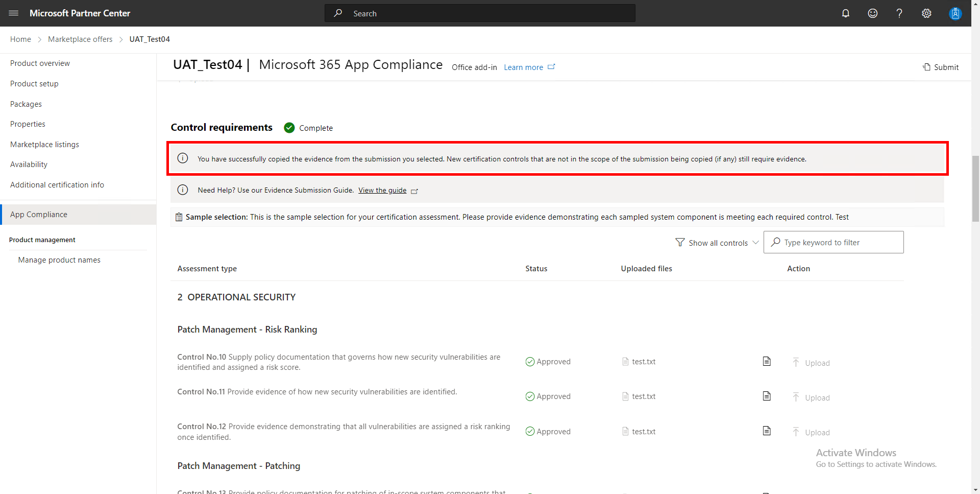This screenshot has height=494, width=980.
Task: Open the help question mark
Action: (x=899, y=13)
